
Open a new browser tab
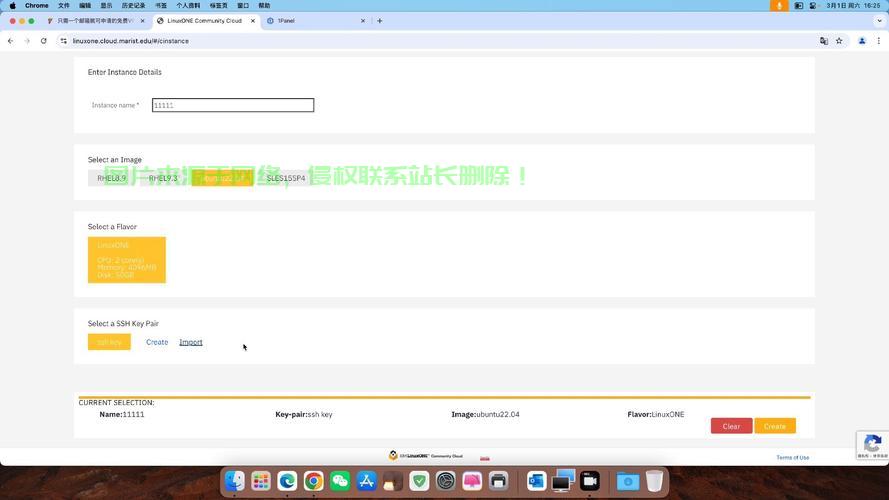380,20
